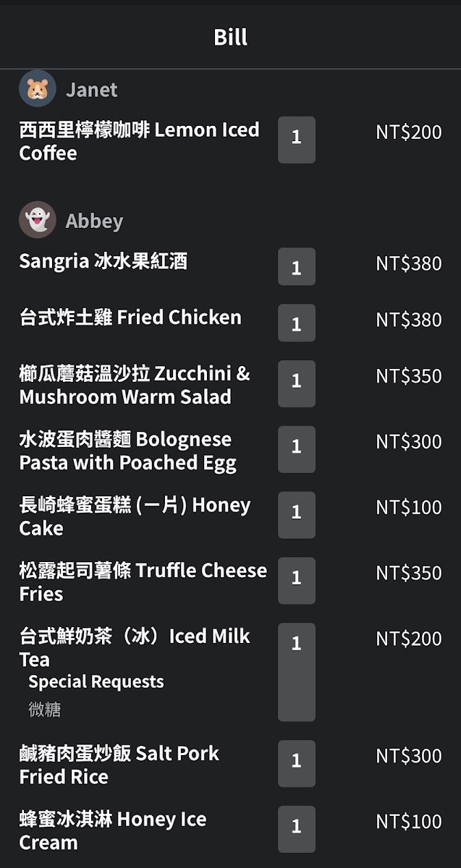Click the Janet name label

point(91,90)
